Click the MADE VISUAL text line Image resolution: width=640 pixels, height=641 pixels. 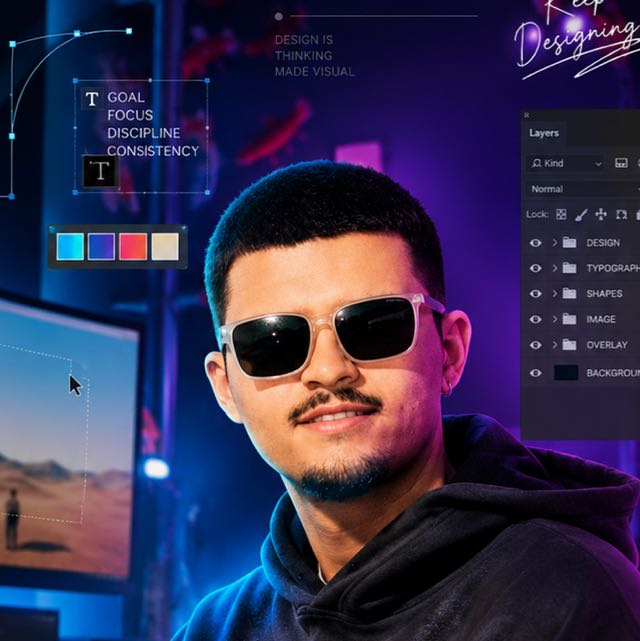[x=315, y=72]
